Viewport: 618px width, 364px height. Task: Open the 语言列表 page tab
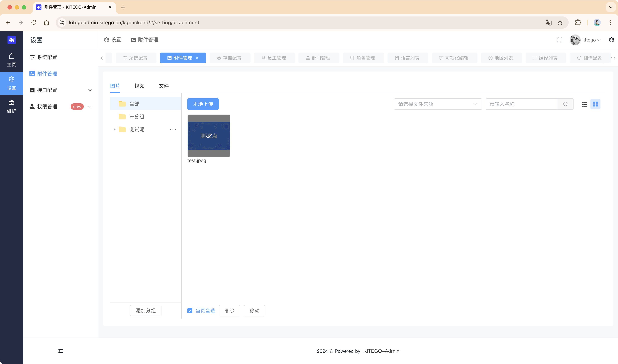pyautogui.click(x=408, y=58)
